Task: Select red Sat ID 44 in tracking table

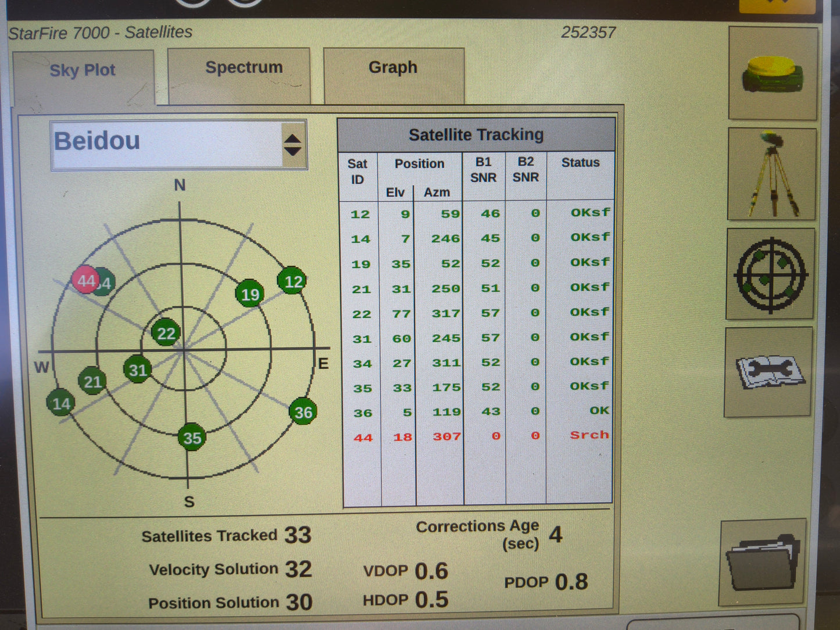Action: pos(363,438)
